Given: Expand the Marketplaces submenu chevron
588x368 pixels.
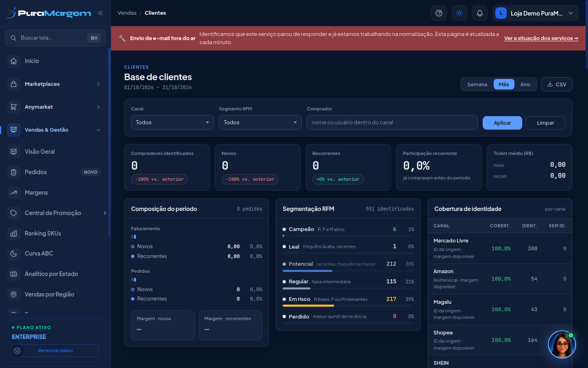Looking at the screenshot, I should [98, 84].
